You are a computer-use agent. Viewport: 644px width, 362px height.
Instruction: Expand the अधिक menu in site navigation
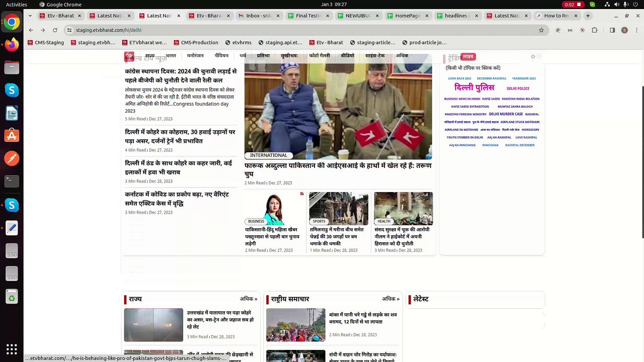click(402, 56)
